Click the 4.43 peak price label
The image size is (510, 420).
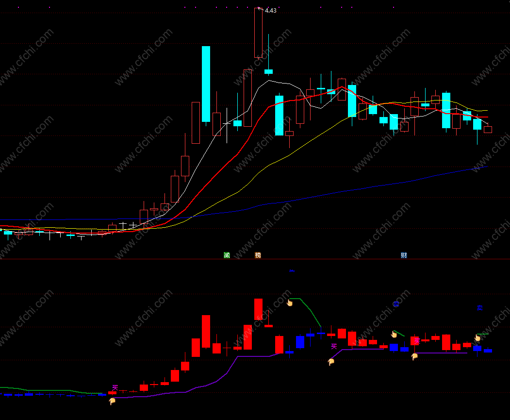pos(271,11)
